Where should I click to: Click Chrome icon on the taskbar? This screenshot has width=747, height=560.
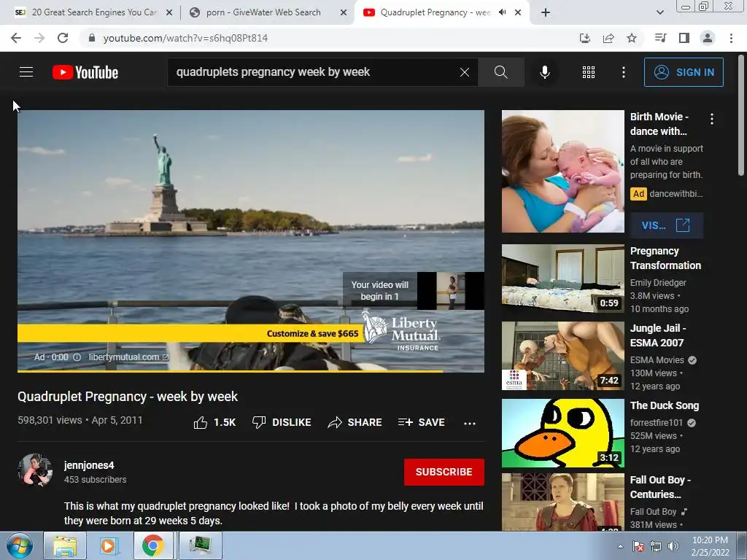152,546
